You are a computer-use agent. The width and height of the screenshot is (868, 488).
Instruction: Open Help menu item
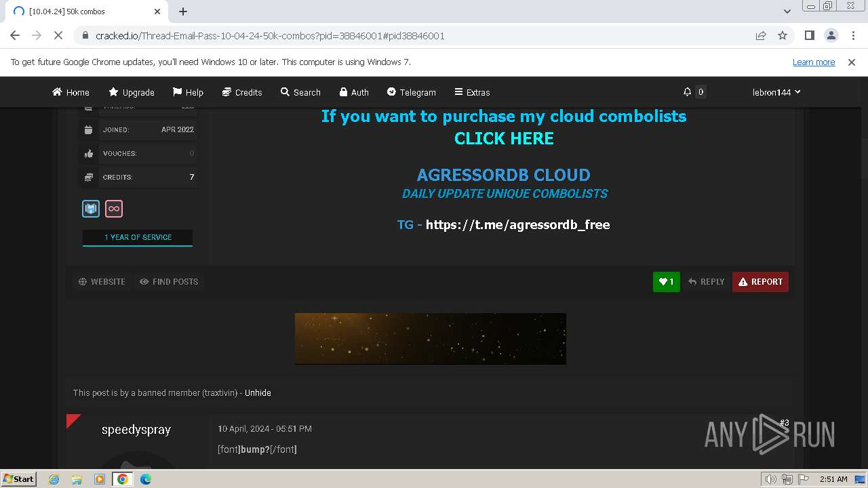(188, 92)
